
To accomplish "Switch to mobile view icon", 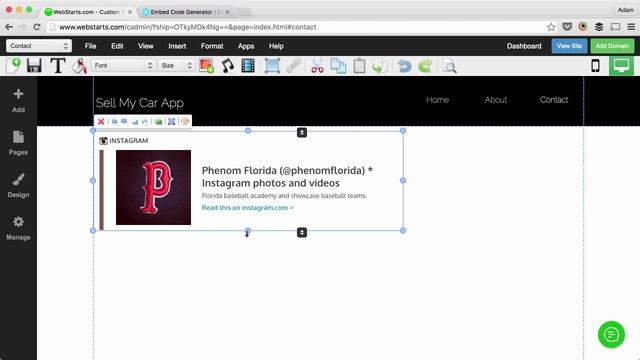I will coord(595,66).
